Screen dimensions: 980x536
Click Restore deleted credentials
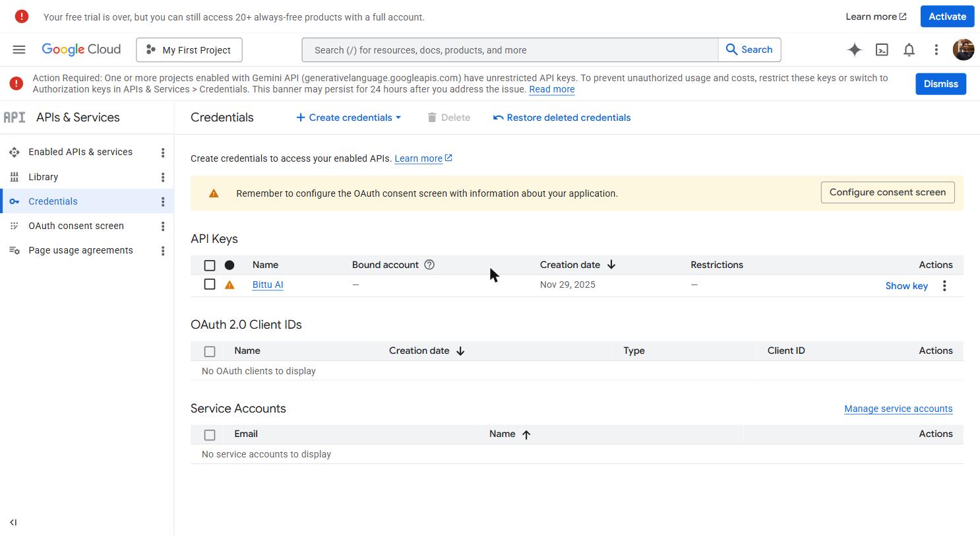point(562,117)
